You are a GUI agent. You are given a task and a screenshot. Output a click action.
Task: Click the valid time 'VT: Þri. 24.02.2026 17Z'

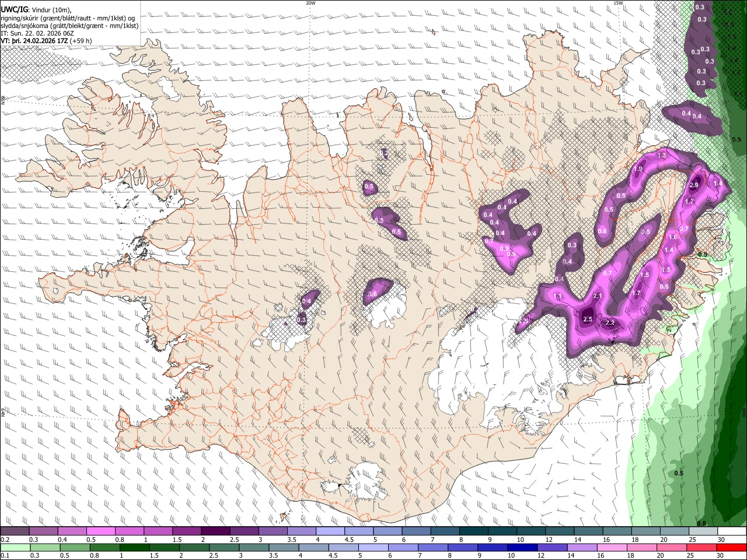(x=34, y=41)
